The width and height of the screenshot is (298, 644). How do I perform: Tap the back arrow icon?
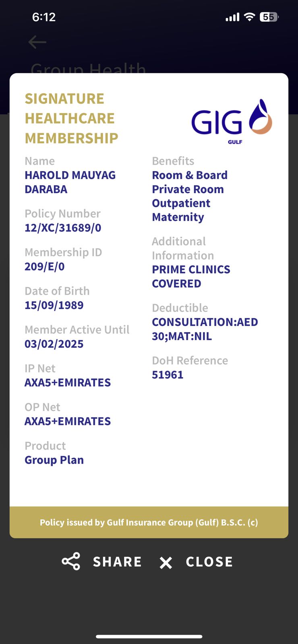[37, 42]
